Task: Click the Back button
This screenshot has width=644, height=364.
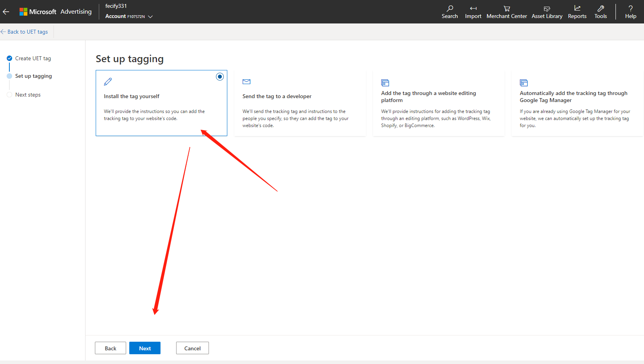Action: [x=111, y=348]
